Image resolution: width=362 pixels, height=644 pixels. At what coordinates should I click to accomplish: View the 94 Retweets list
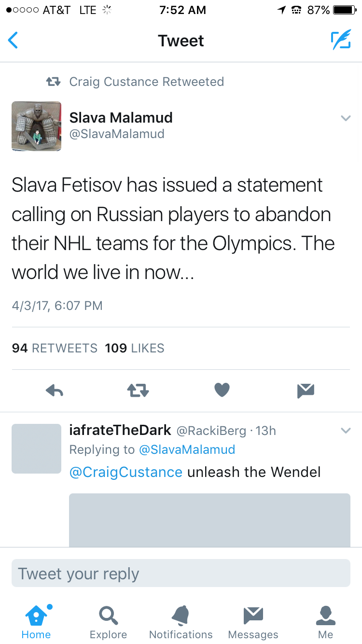coord(55,348)
